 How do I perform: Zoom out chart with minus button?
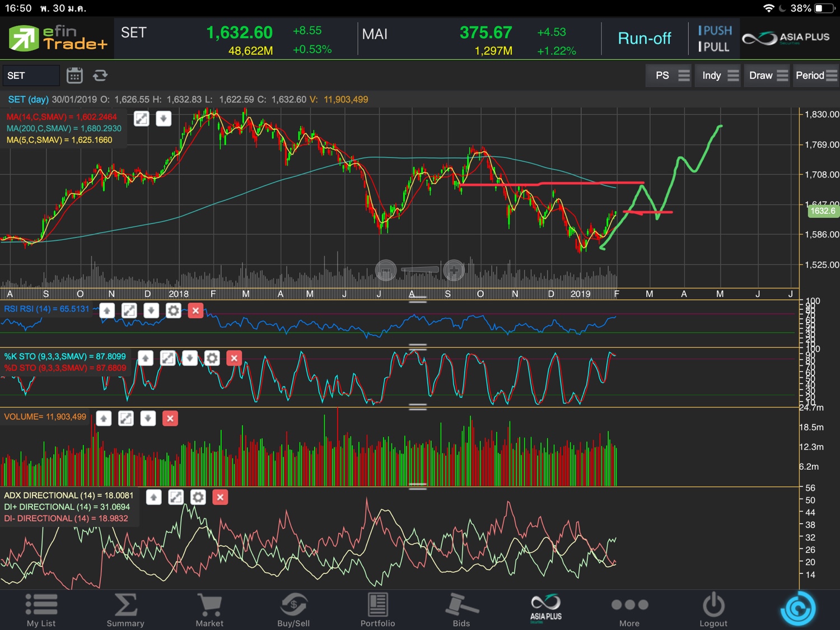point(385,271)
